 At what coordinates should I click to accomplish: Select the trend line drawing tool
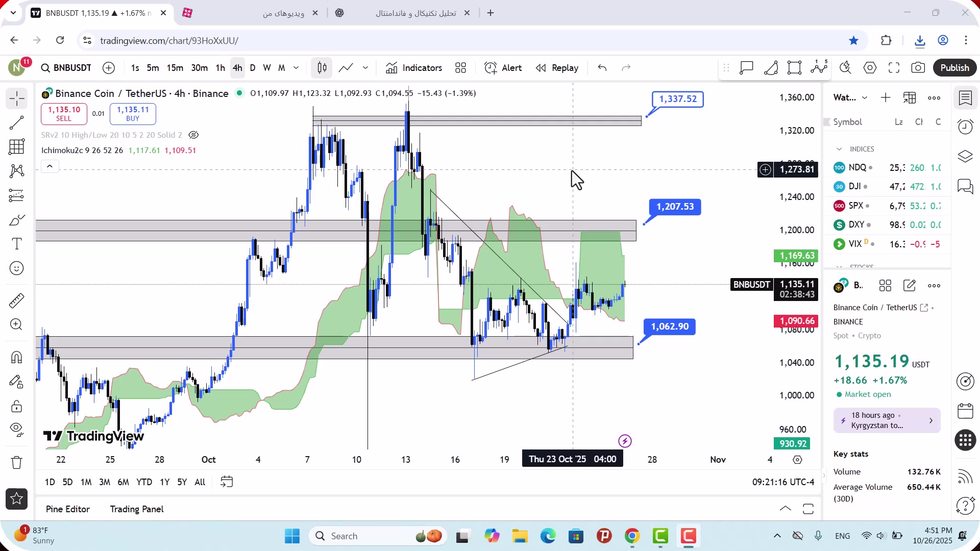click(16, 122)
